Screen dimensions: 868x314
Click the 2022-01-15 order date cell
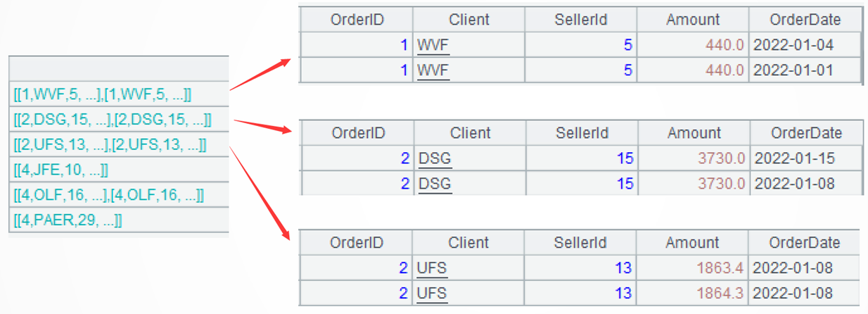click(x=795, y=158)
